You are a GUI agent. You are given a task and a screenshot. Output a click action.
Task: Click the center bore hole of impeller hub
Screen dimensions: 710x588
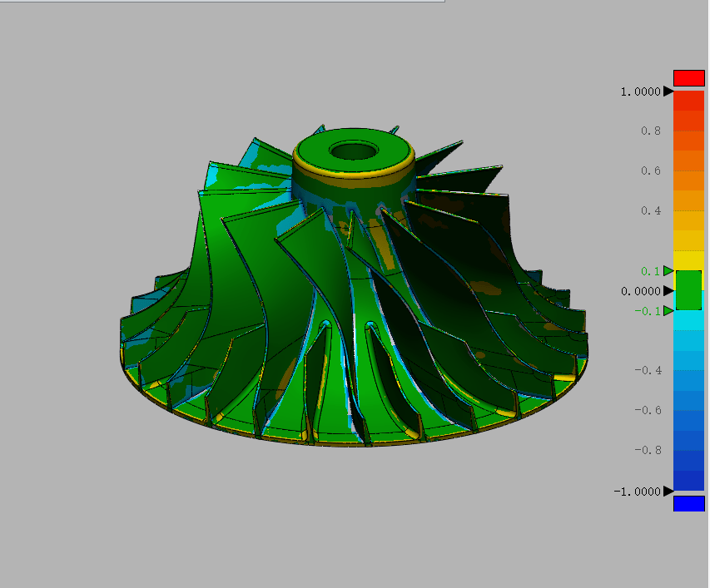[354, 151]
